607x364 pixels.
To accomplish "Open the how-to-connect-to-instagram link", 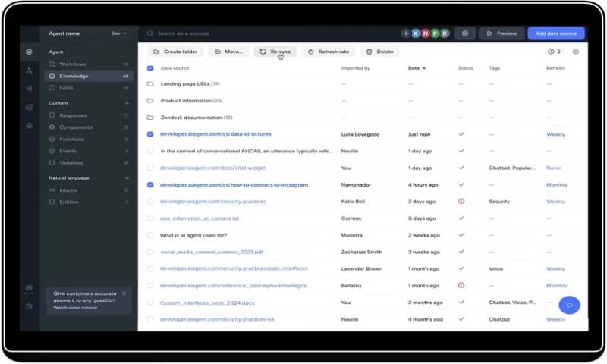I will (234, 185).
